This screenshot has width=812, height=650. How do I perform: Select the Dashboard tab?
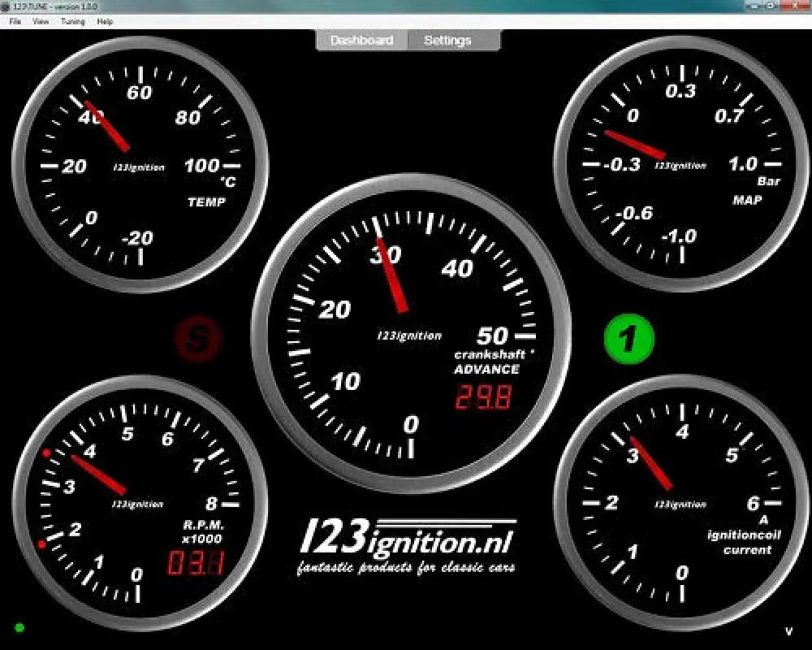[x=361, y=41]
